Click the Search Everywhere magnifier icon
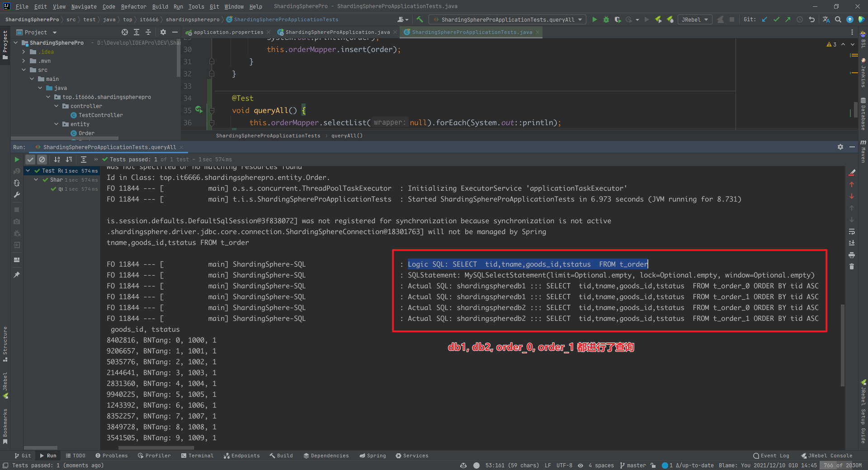The height and width of the screenshot is (470, 868). click(x=838, y=19)
